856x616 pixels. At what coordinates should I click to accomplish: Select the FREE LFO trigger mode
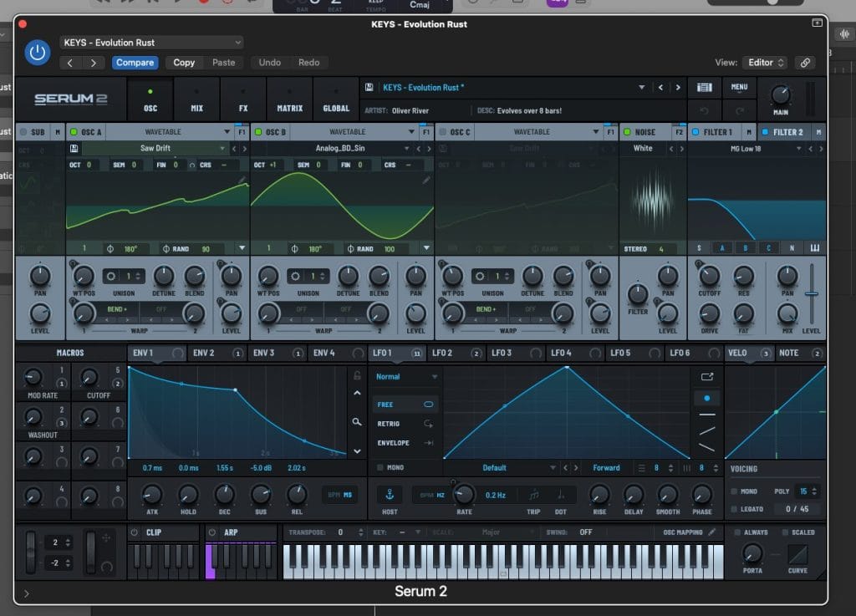[x=405, y=405]
